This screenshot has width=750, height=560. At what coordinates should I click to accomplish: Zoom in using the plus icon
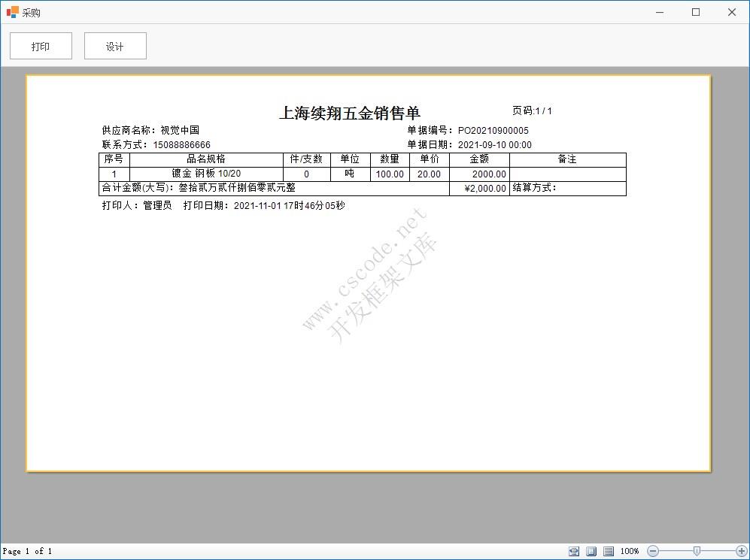point(742,550)
